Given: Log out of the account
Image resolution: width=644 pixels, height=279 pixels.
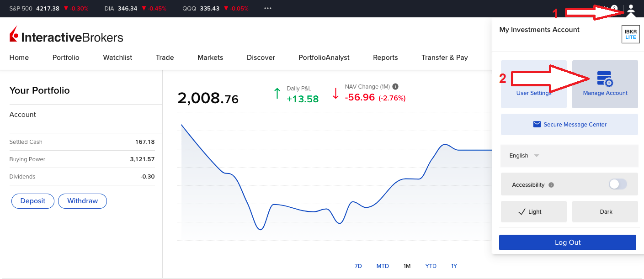Looking at the screenshot, I should [568, 242].
